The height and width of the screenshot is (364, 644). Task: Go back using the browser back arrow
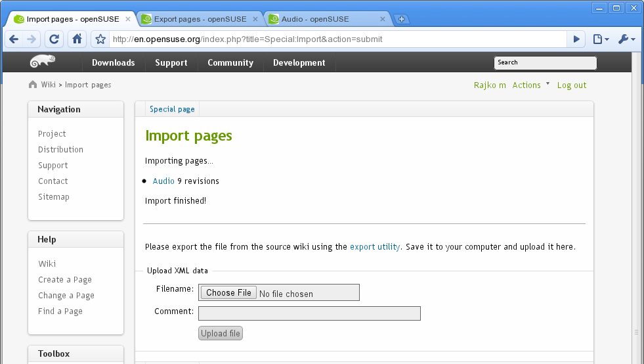14,39
